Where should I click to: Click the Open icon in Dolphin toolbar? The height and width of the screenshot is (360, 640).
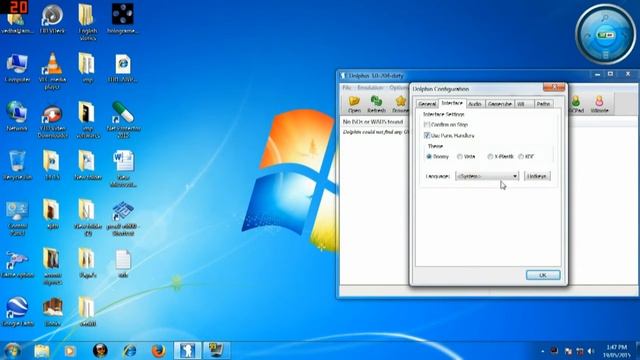click(354, 104)
